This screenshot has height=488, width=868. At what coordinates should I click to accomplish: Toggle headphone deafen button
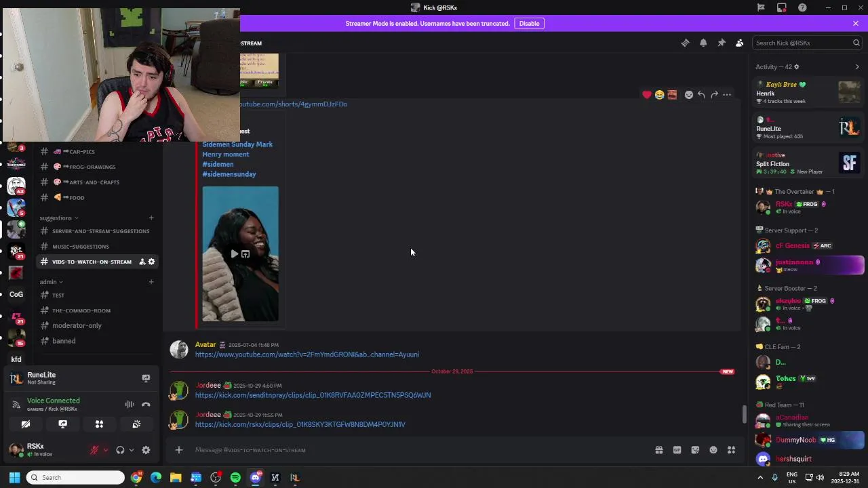[120, 450]
